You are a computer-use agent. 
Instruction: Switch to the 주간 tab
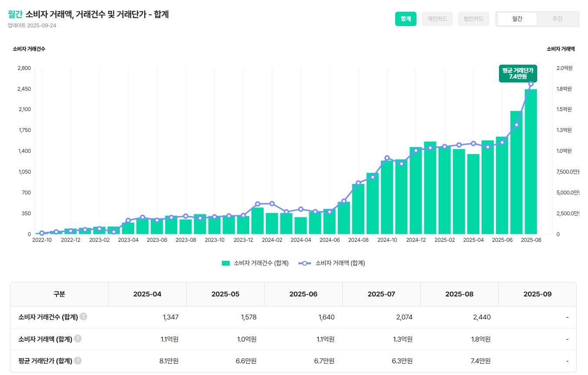(557, 19)
